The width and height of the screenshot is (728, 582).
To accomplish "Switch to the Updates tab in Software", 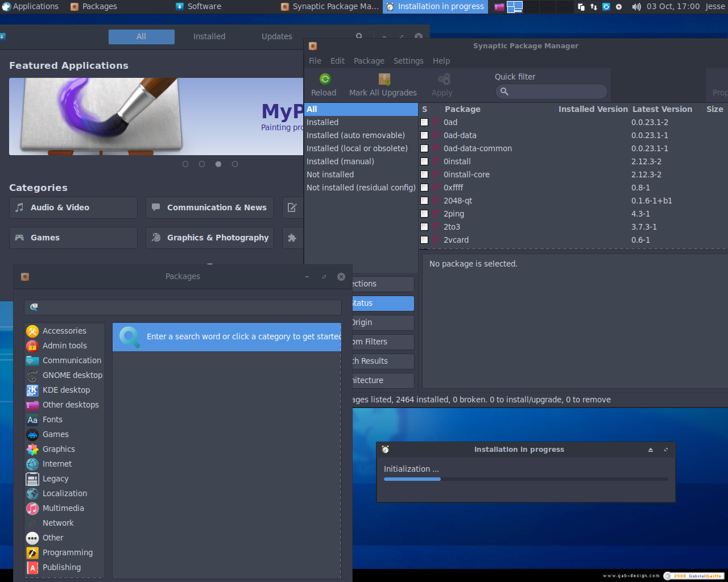I will tap(277, 36).
